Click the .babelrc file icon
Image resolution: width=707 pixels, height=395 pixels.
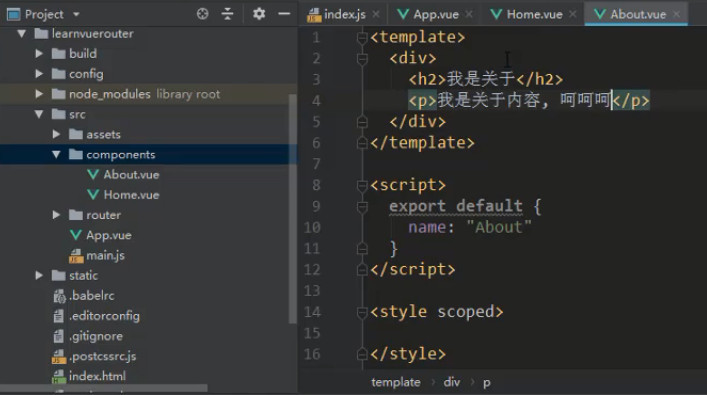pos(59,296)
